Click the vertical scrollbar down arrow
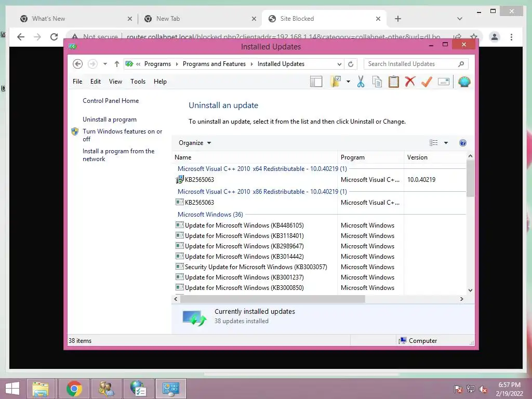This screenshot has width=532, height=399. tap(470, 290)
